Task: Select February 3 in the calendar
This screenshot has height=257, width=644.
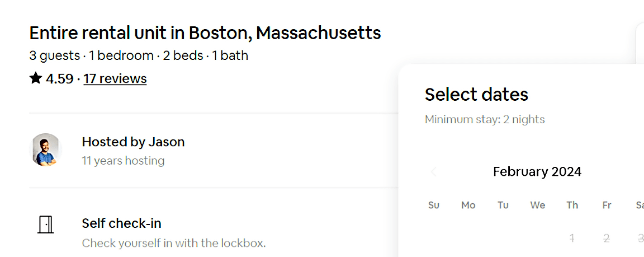Action: (x=640, y=237)
